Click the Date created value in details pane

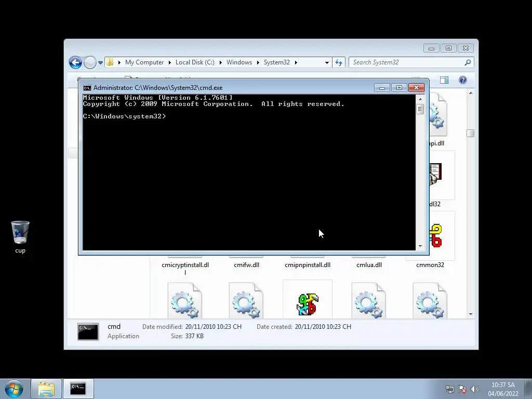point(323,327)
